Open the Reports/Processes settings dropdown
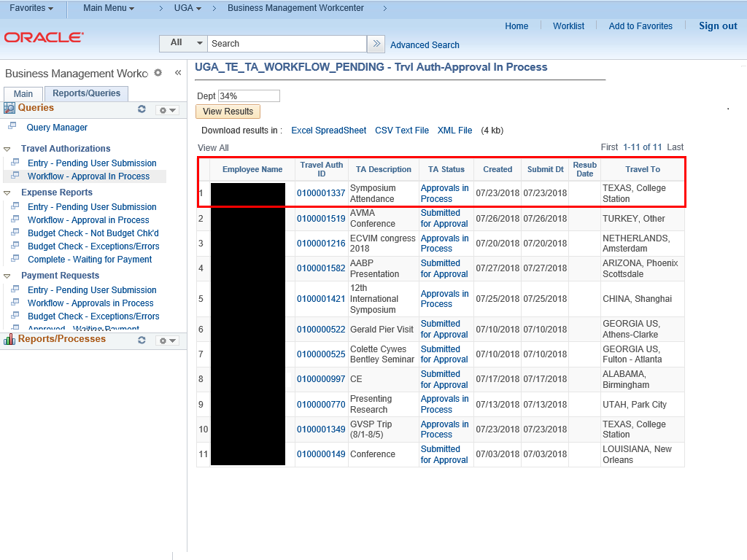 click(x=167, y=341)
